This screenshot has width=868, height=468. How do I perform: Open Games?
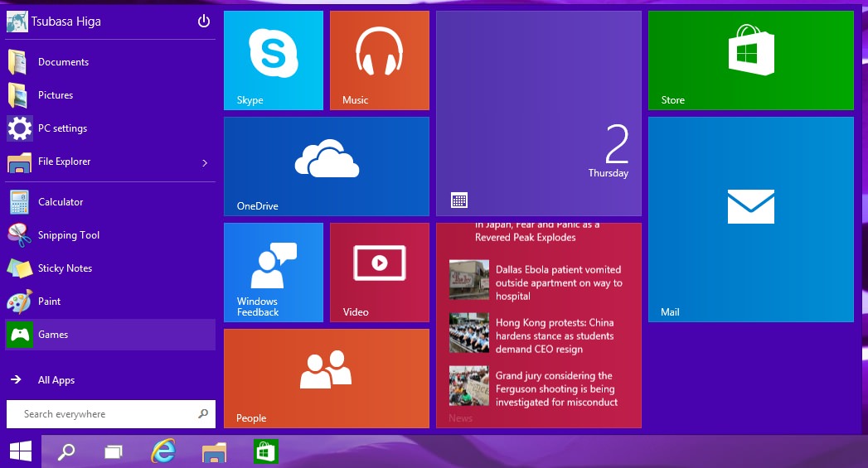pos(110,335)
